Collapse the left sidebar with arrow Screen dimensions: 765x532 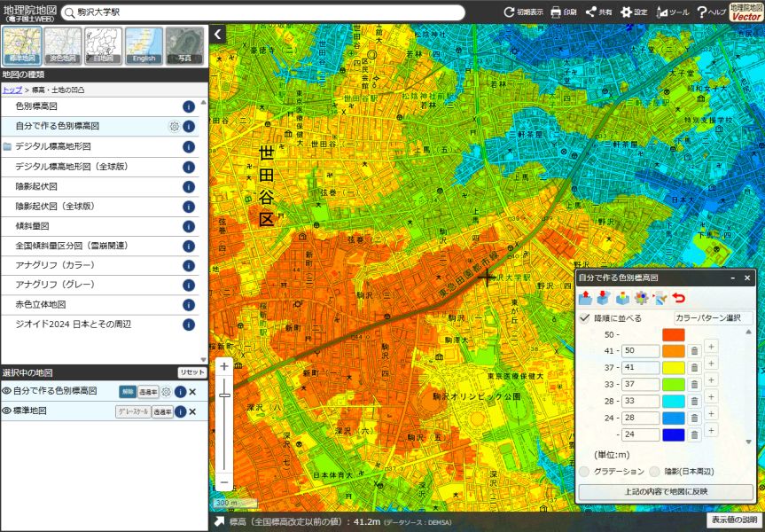click(218, 34)
